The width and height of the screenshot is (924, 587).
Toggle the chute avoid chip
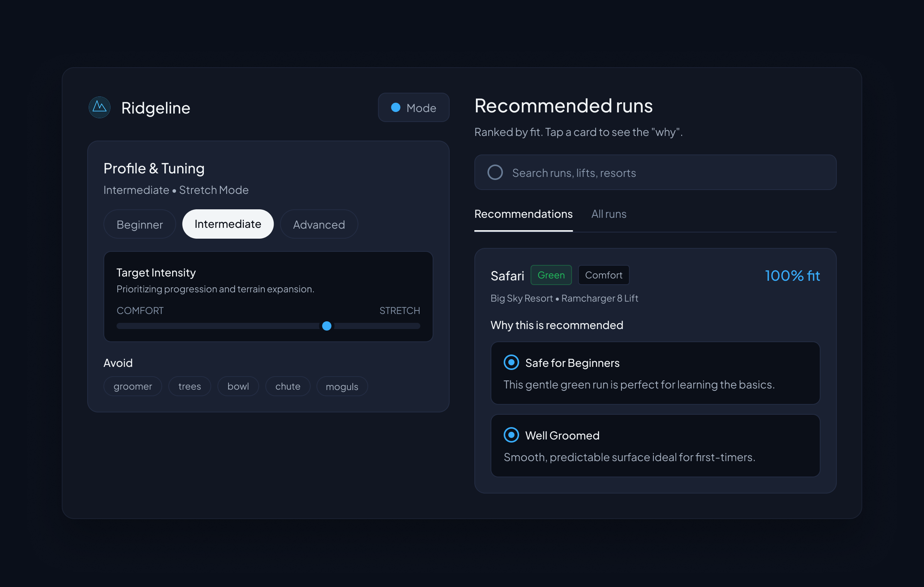pos(288,386)
